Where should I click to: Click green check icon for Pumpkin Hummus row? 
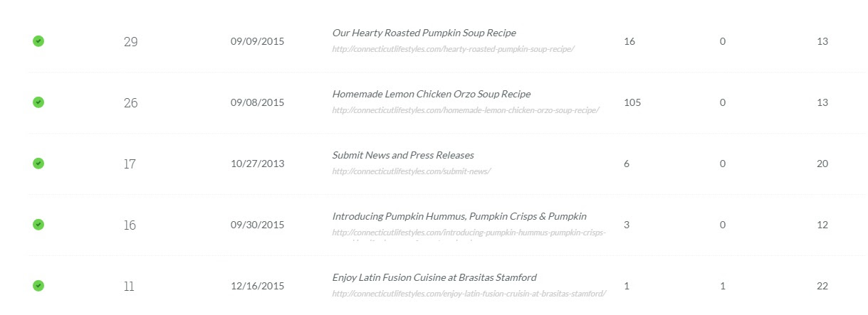[x=38, y=225]
